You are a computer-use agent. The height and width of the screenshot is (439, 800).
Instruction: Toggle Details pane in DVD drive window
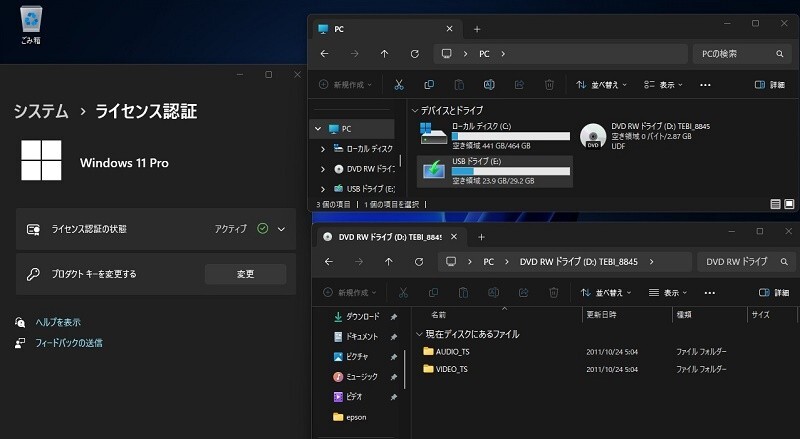coord(774,292)
